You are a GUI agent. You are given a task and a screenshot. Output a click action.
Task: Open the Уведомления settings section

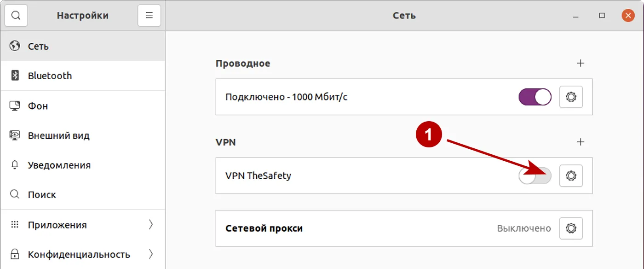[59, 165]
